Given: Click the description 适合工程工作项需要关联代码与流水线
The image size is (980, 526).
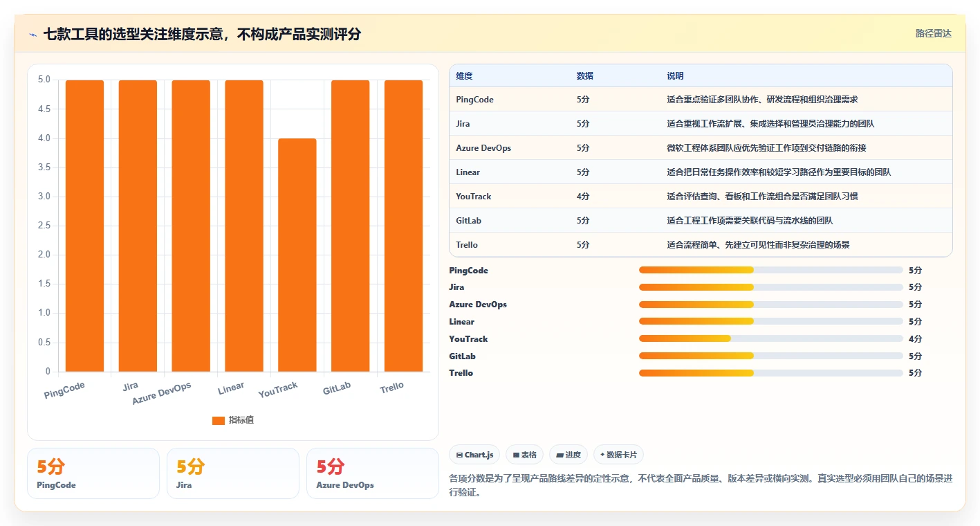Looking at the screenshot, I should pyautogui.click(x=750, y=221).
